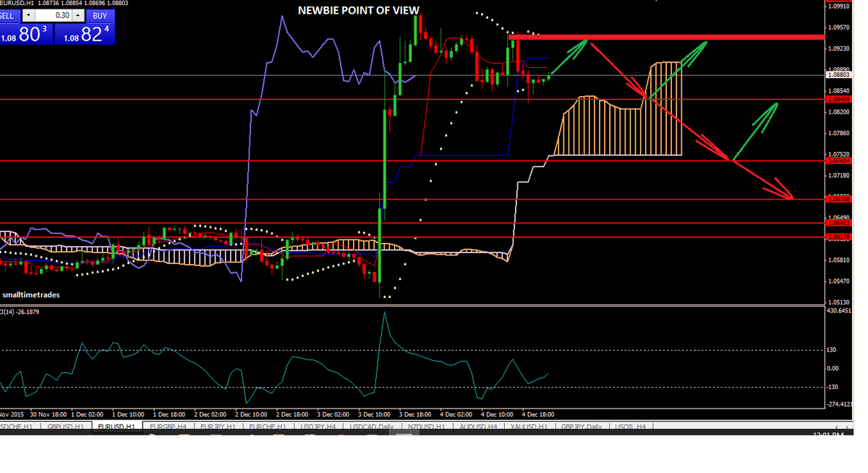This screenshot has height=473, width=868.
Task: Go to the USDJPY,H4 chart tab
Action: pos(318,427)
